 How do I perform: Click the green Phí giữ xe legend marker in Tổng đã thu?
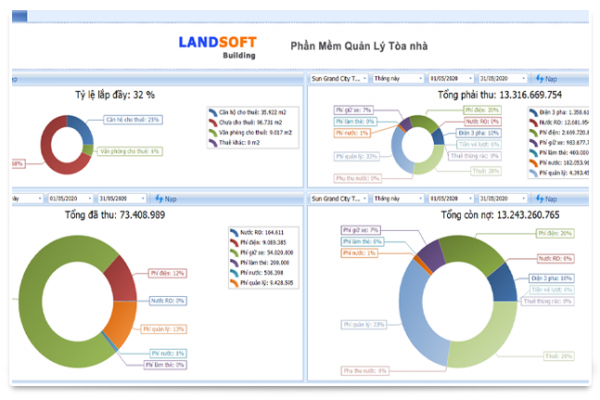(x=233, y=250)
